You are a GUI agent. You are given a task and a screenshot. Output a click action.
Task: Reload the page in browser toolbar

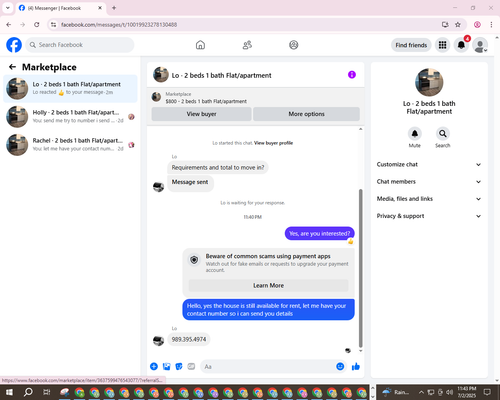[37, 25]
